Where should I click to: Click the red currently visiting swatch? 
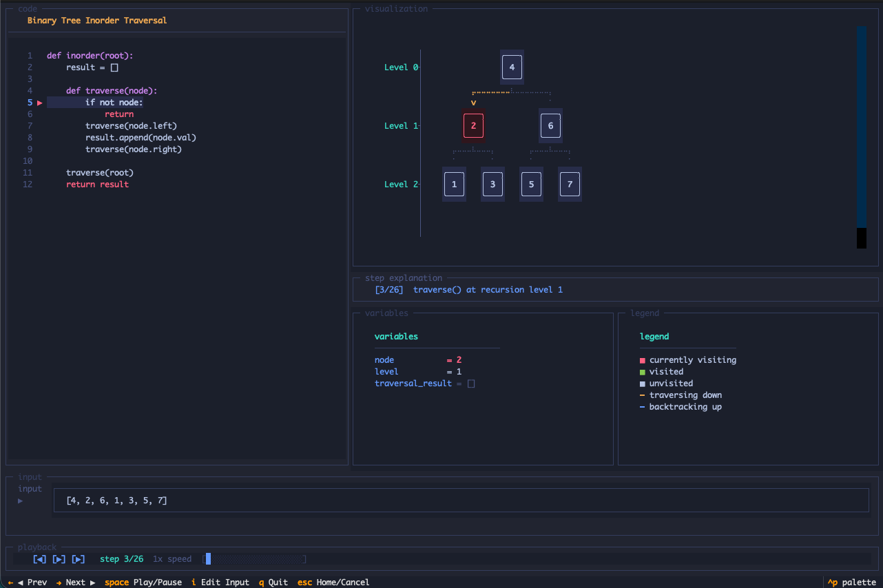[643, 360]
